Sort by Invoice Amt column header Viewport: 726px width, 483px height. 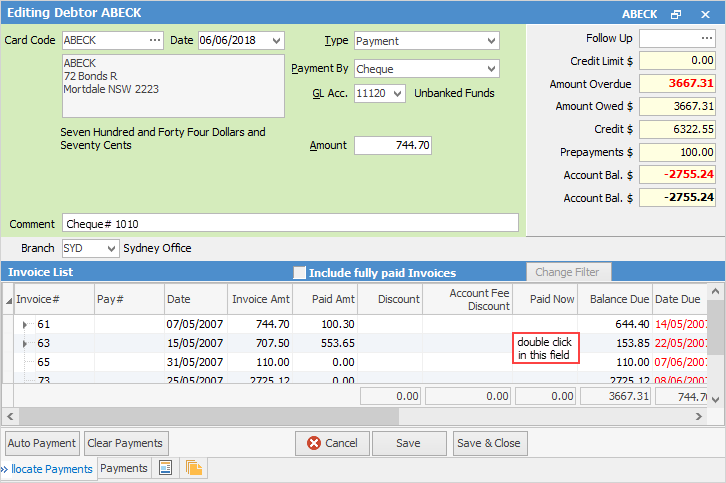pos(260,299)
